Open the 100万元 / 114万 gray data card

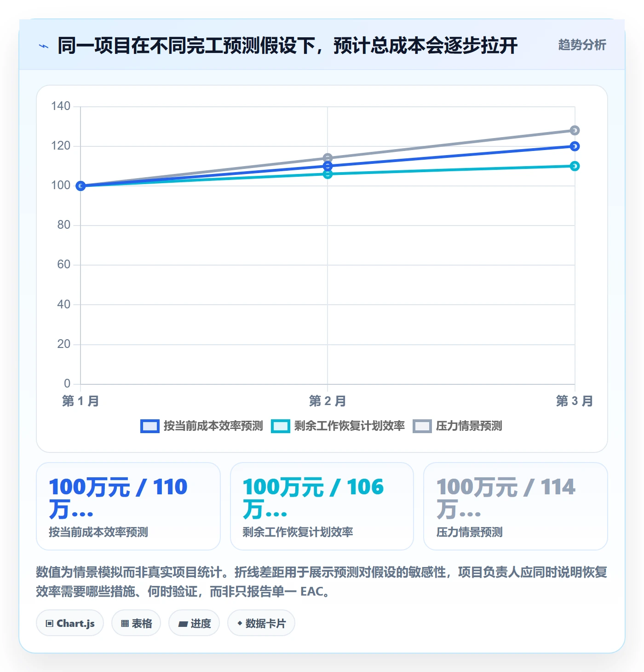pyautogui.click(x=516, y=506)
